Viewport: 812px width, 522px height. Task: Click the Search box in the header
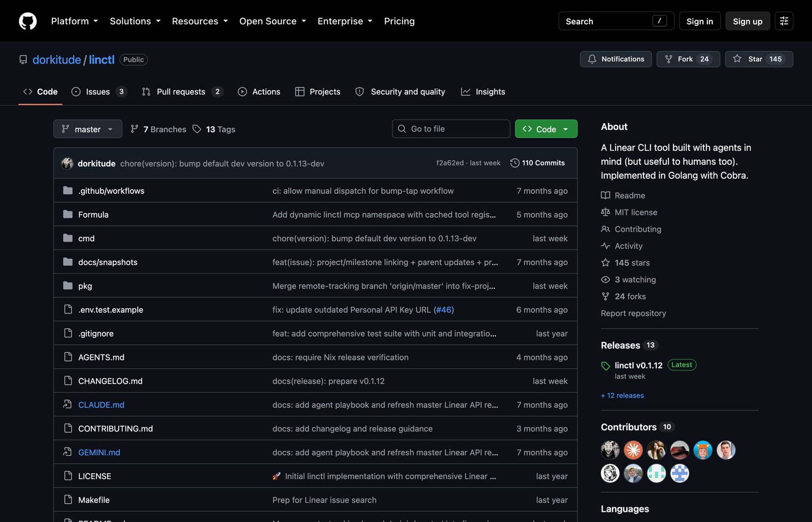(x=616, y=21)
